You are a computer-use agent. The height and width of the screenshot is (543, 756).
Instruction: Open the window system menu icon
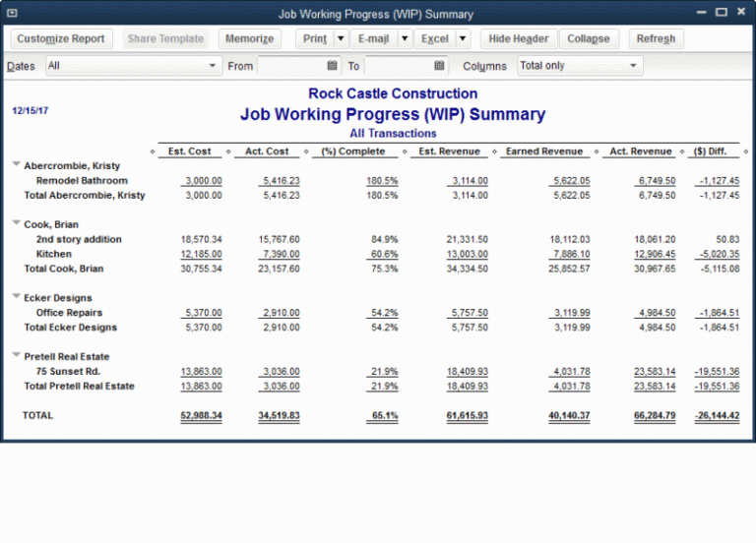[x=12, y=13]
